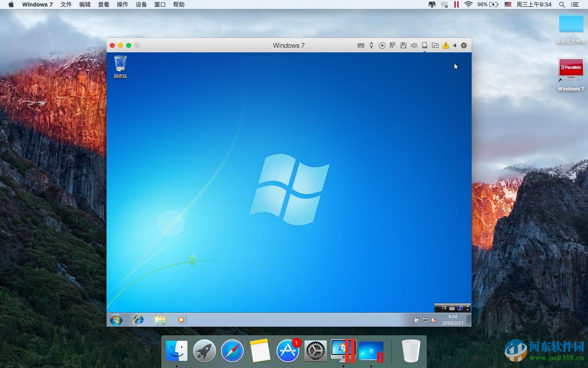Select the CD/DVD drive icon
This screenshot has width=588, height=368.
(x=382, y=45)
